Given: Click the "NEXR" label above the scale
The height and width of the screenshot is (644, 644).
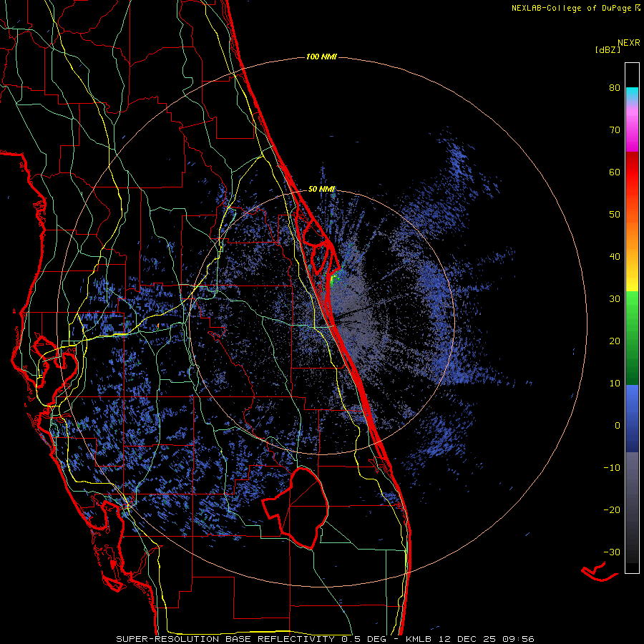Looking at the screenshot, I should (x=628, y=43).
